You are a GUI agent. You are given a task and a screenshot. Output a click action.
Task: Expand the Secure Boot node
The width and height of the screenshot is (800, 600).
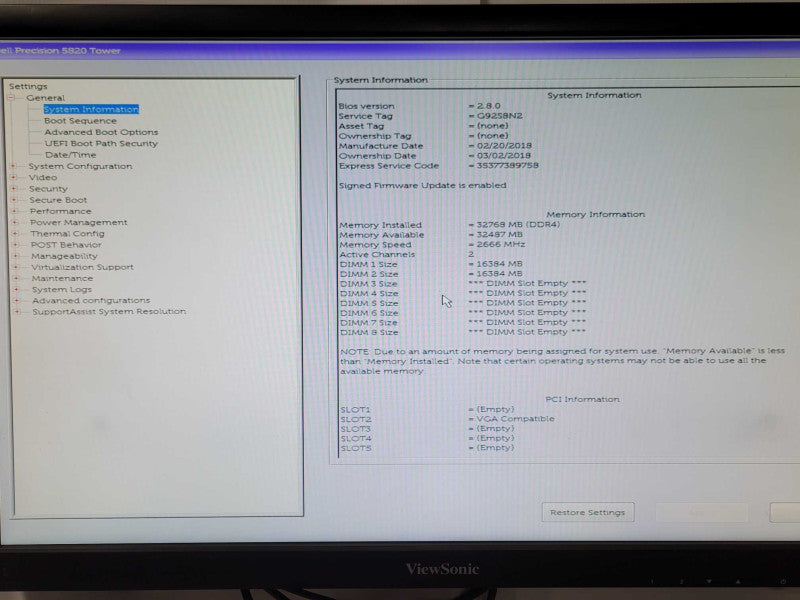[x=14, y=199]
